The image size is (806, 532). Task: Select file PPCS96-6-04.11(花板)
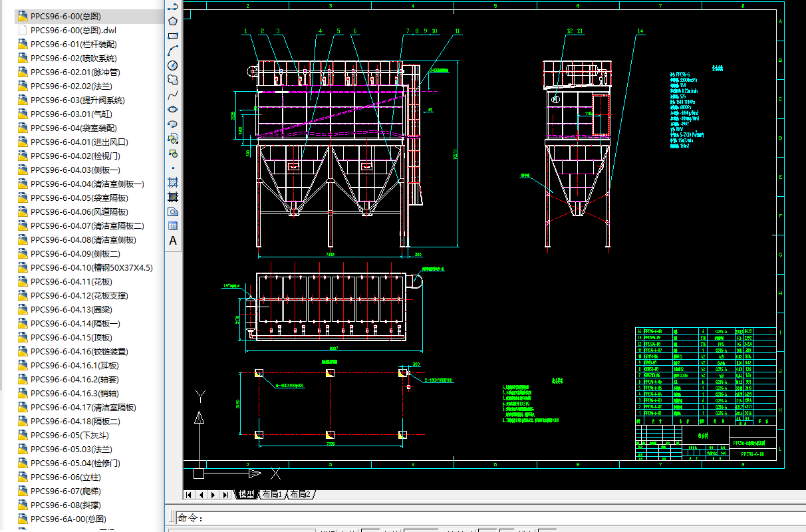click(x=71, y=282)
